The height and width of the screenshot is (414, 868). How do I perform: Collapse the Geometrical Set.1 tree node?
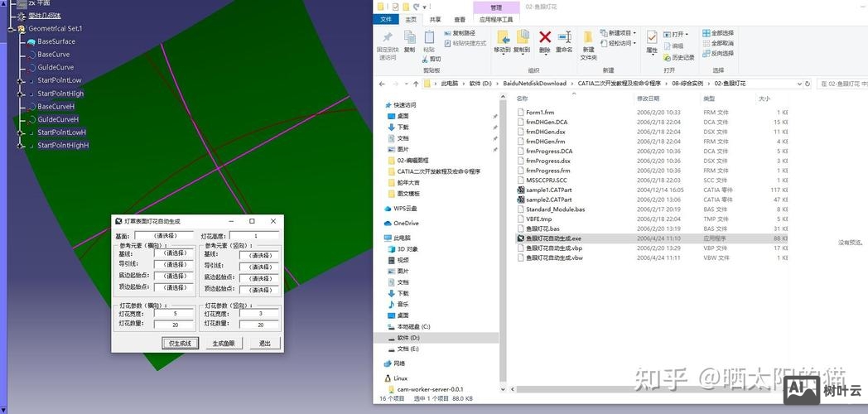coord(10,28)
